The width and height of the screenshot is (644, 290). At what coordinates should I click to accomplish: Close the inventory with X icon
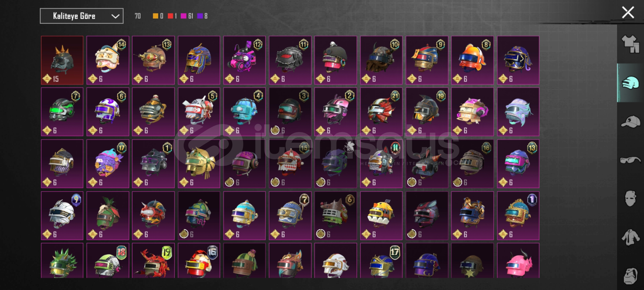628,13
